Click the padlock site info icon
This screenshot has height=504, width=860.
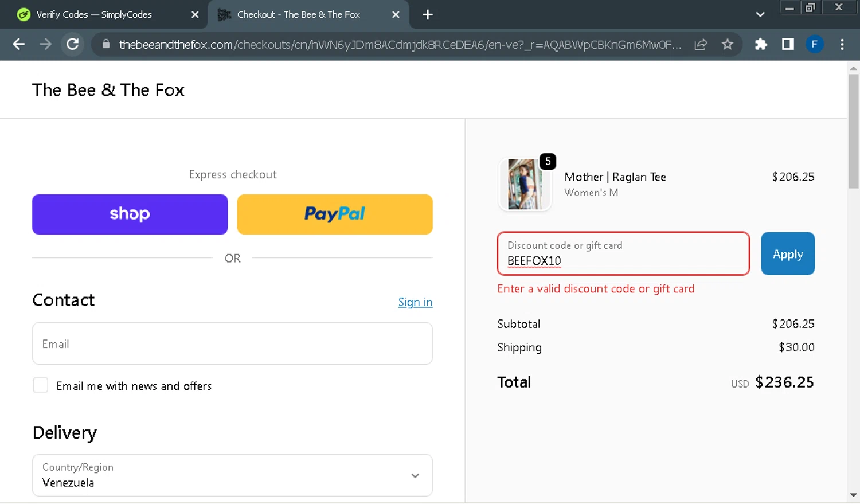[x=106, y=44]
